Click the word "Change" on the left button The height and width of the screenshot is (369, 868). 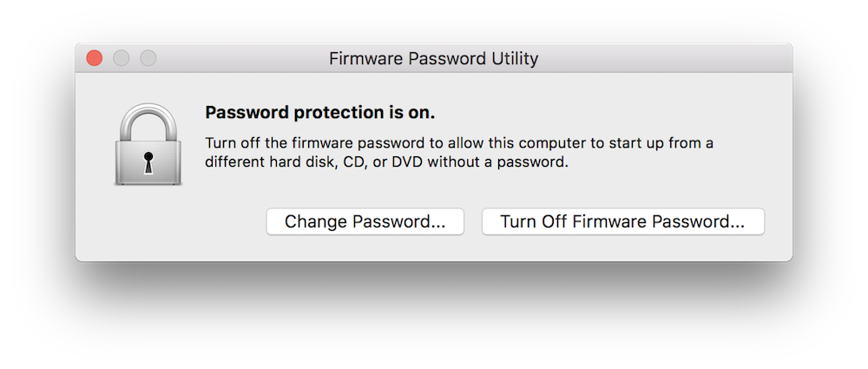316,221
